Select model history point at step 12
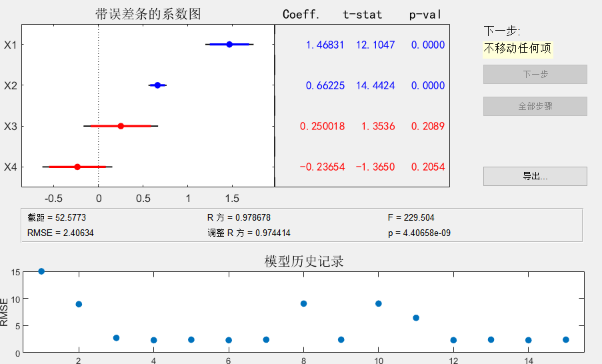This screenshot has height=364, width=602. point(453,340)
